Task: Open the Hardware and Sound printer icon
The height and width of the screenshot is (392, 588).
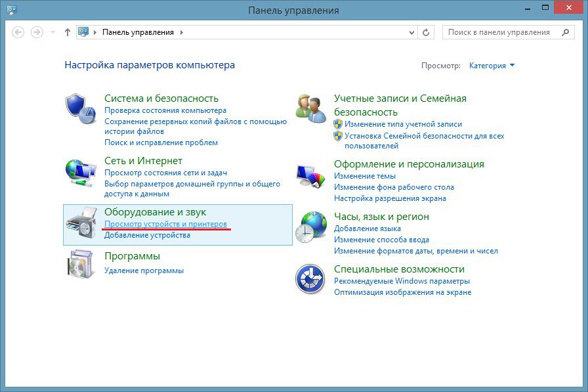Action: coord(81,223)
